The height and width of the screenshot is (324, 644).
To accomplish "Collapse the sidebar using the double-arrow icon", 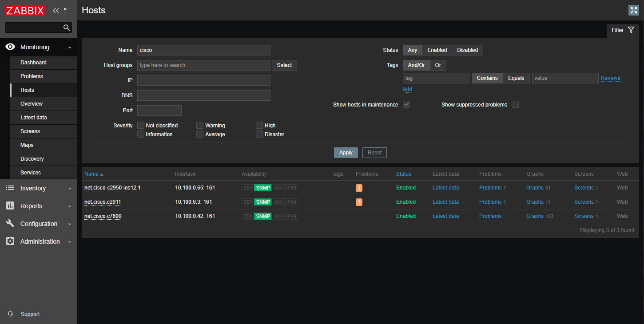I will tap(56, 10).
